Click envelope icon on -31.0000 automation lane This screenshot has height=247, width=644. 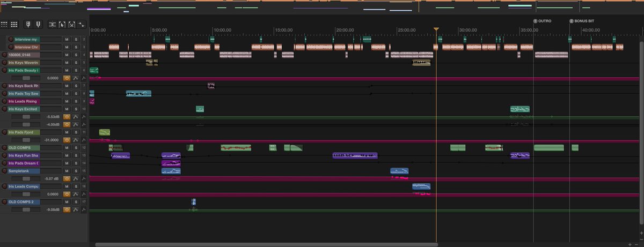pos(76,140)
